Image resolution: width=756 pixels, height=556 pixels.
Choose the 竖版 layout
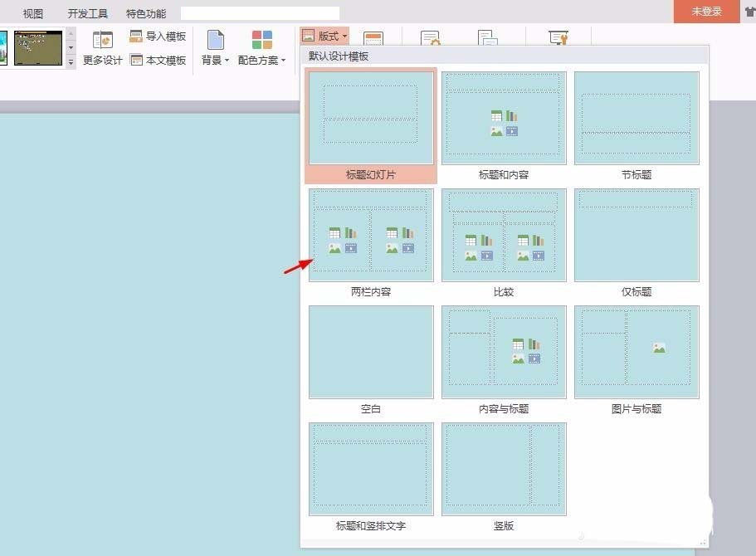(504, 477)
